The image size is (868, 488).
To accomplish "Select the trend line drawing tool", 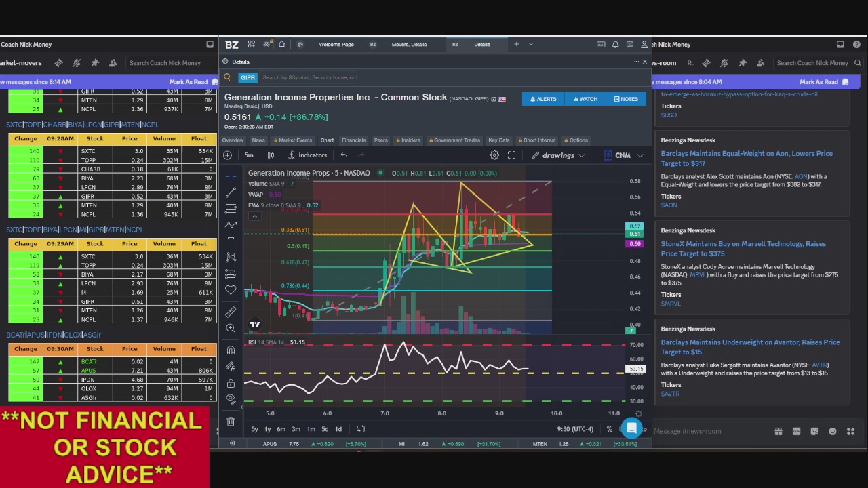I will pyautogui.click(x=231, y=192).
